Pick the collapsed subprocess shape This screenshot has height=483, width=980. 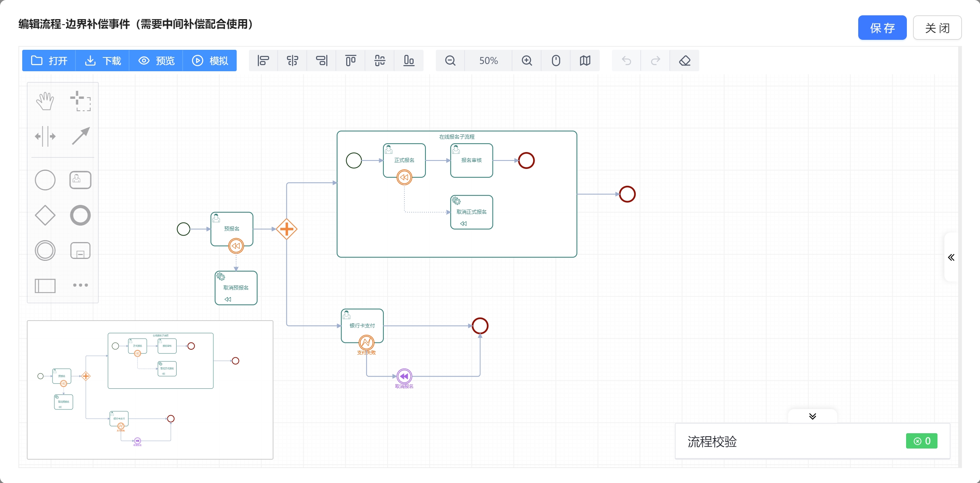(x=80, y=251)
